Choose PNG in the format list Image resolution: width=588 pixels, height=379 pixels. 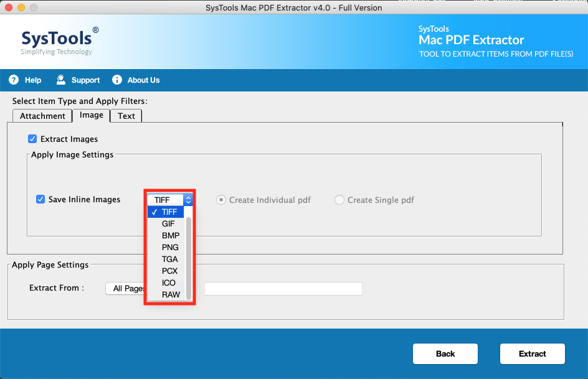click(x=167, y=247)
